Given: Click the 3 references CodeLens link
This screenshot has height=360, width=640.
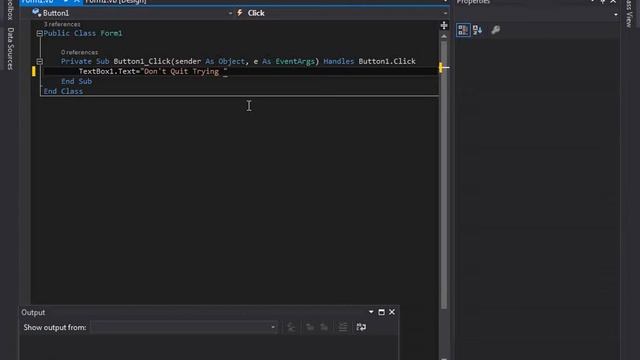Looking at the screenshot, I should pyautogui.click(x=62, y=24).
